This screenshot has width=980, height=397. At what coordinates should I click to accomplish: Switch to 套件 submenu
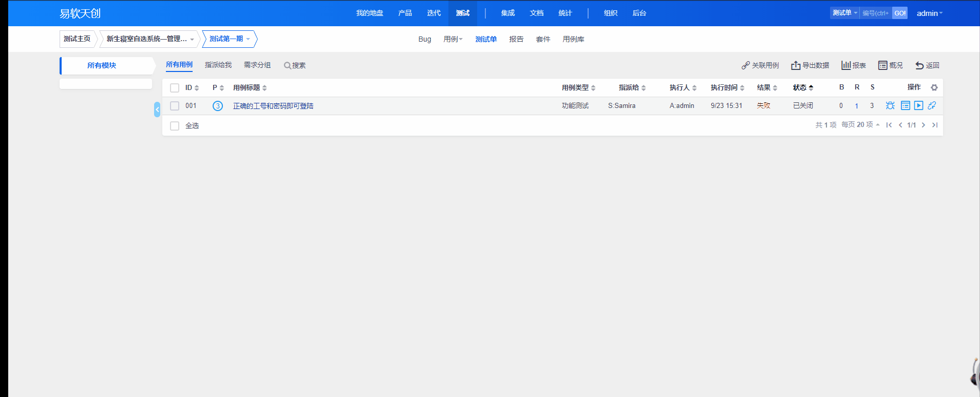tap(543, 39)
